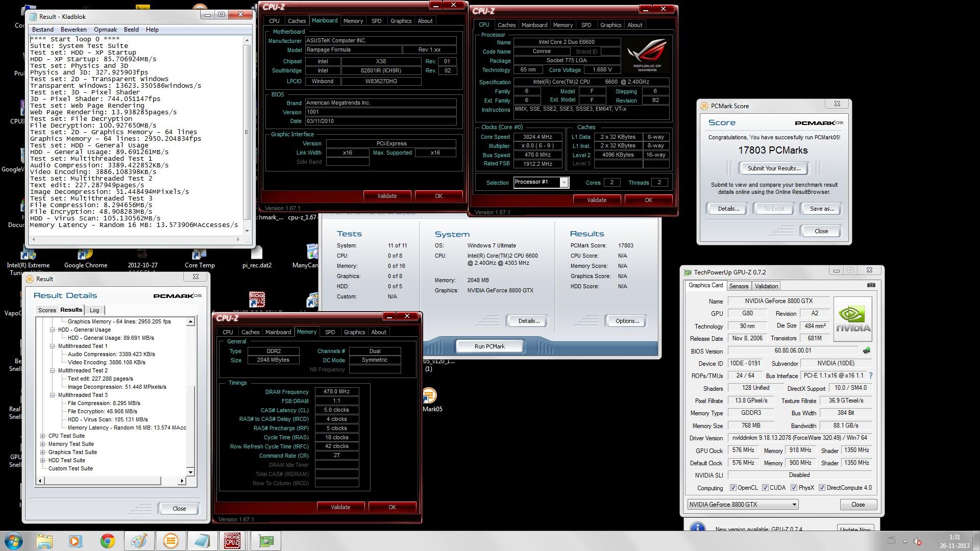Open the Processor #1 selection dropdown
Screen dimensions: 980x551
pyautogui.click(x=541, y=182)
